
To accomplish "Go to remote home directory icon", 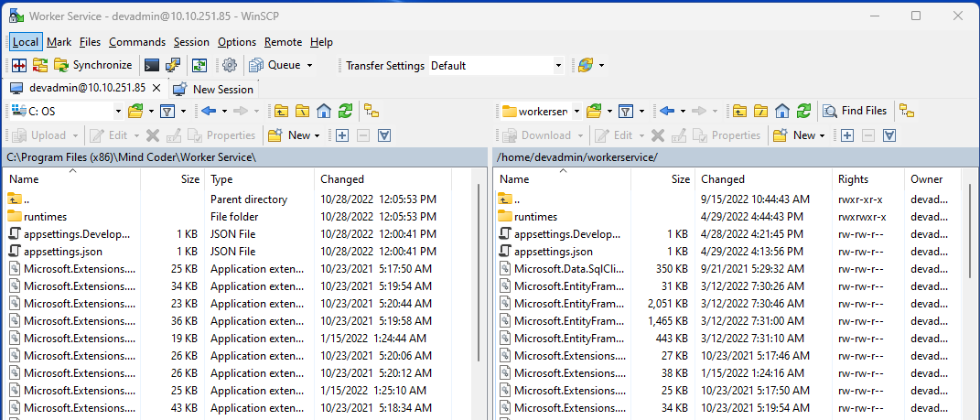I will pos(782,112).
